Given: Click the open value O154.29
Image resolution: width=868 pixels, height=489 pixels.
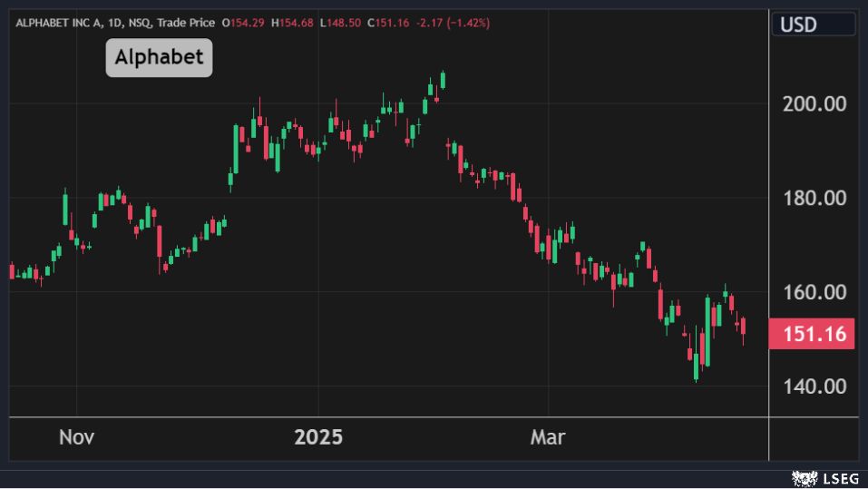Looking at the screenshot, I should click(x=243, y=24).
